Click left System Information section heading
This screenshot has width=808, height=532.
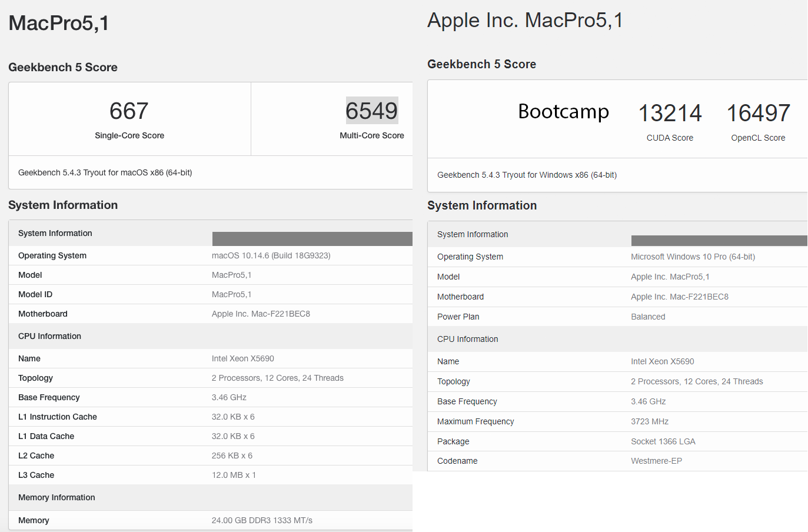63,205
